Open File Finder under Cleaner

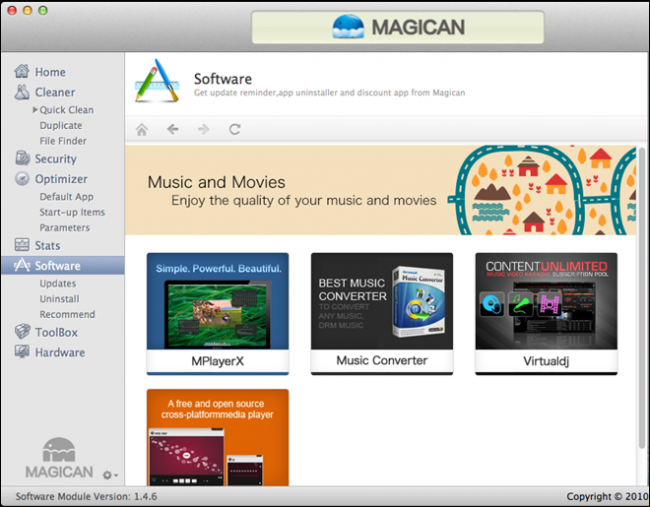pyautogui.click(x=63, y=141)
